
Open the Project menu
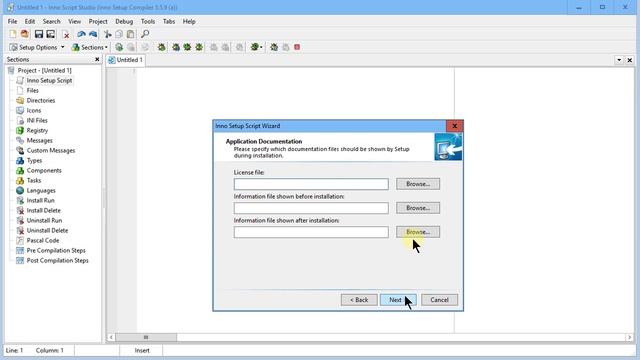(x=98, y=21)
